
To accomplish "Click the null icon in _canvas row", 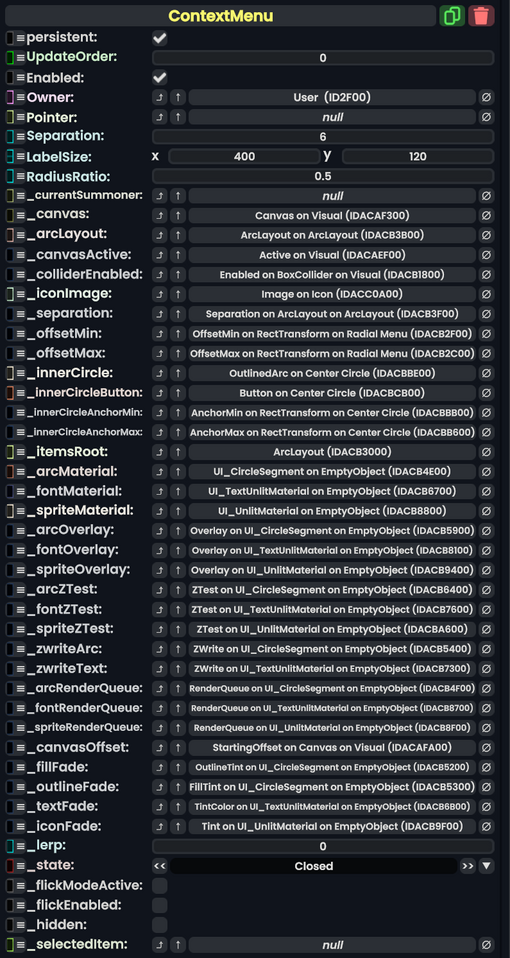I will [486, 216].
